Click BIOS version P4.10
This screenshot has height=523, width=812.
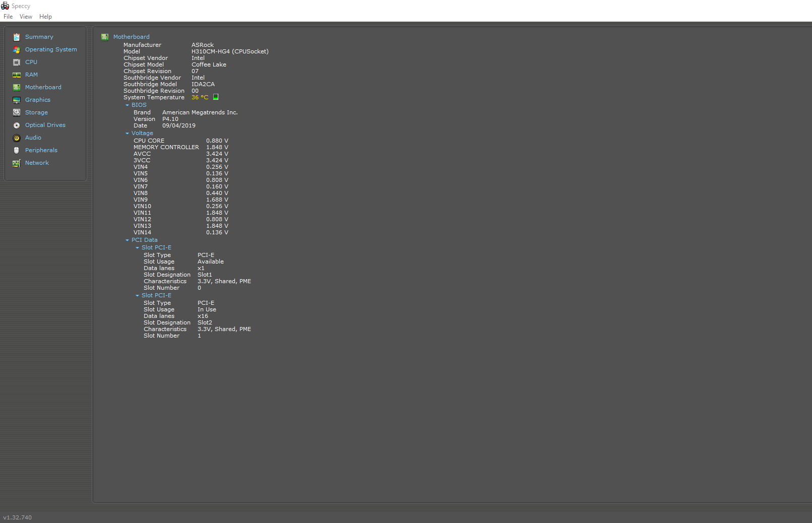pos(170,119)
